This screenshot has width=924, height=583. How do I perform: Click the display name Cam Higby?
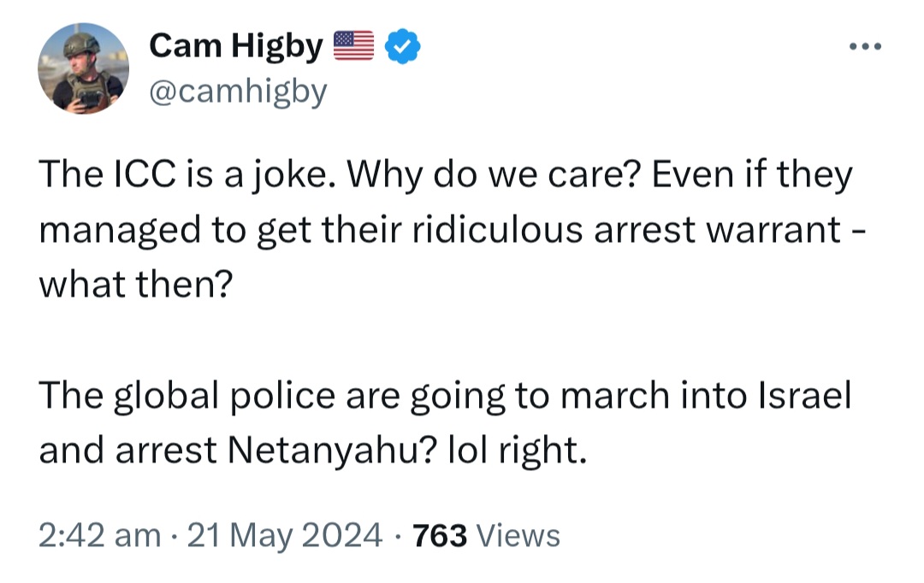point(236,46)
